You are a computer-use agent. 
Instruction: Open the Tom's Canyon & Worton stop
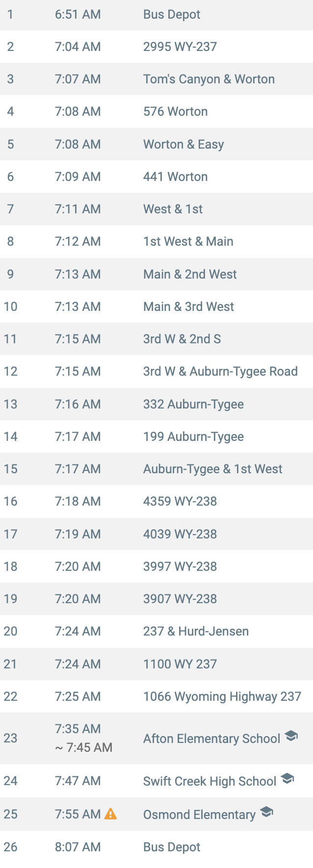pyautogui.click(x=156, y=79)
